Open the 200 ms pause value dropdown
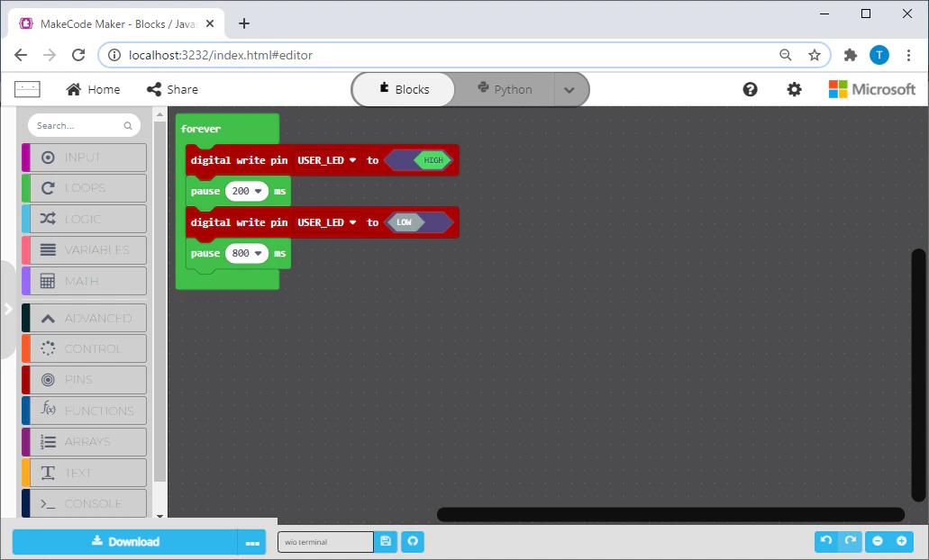929x560 pixels. coord(247,191)
